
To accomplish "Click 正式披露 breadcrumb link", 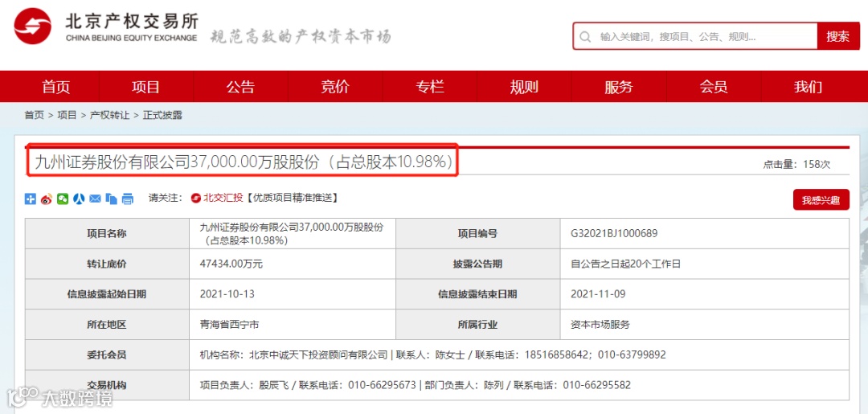I will pos(162,115).
